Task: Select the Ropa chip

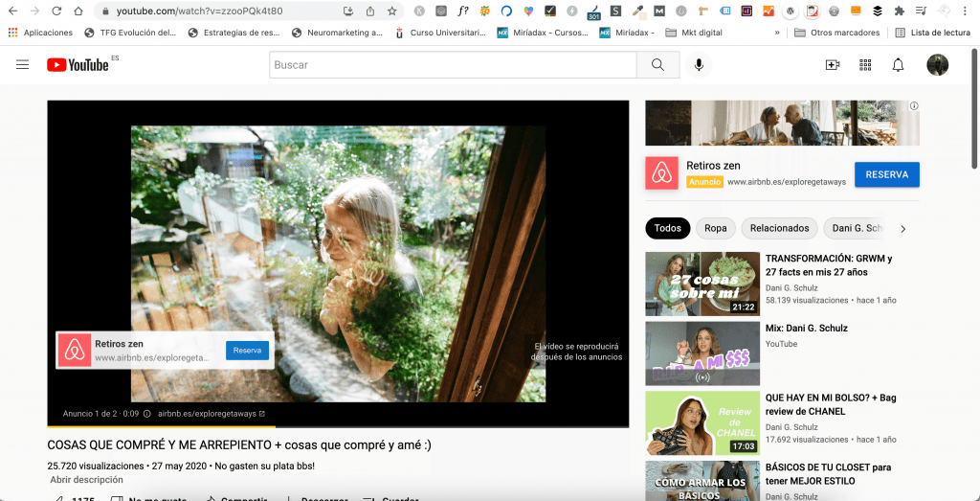Action: click(716, 228)
